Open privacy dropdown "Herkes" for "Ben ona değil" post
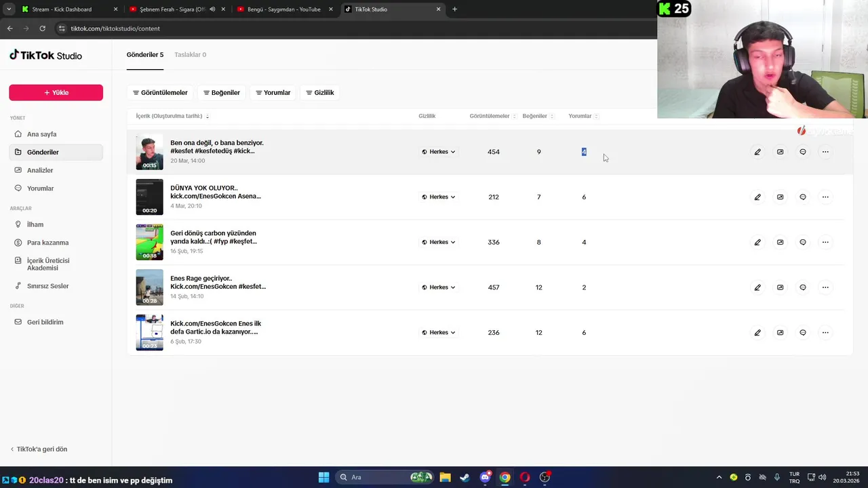This screenshot has height=488, width=868. pyautogui.click(x=439, y=152)
